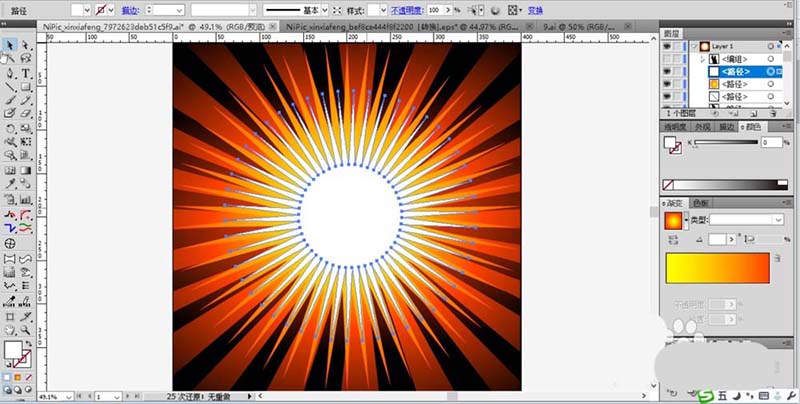The image size is (800, 404).
Task: Swap fill and stroke arrows in toolbox
Action: (x=28, y=344)
